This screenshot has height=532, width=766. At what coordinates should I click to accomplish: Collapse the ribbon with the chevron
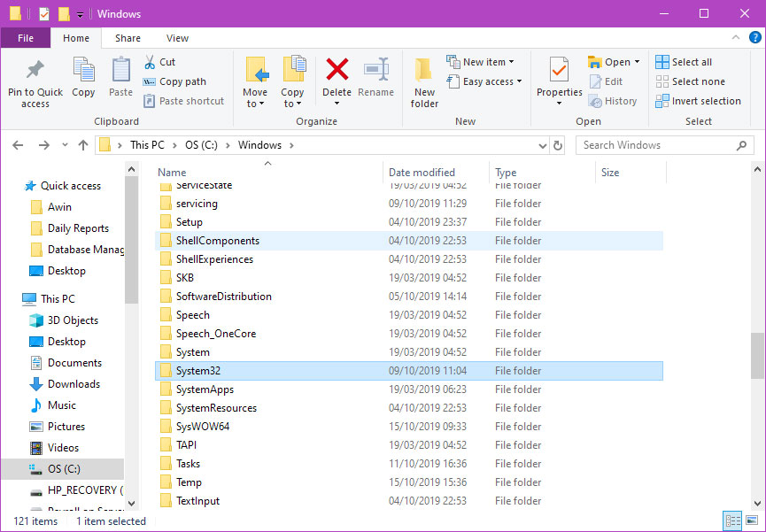(736, 37)
